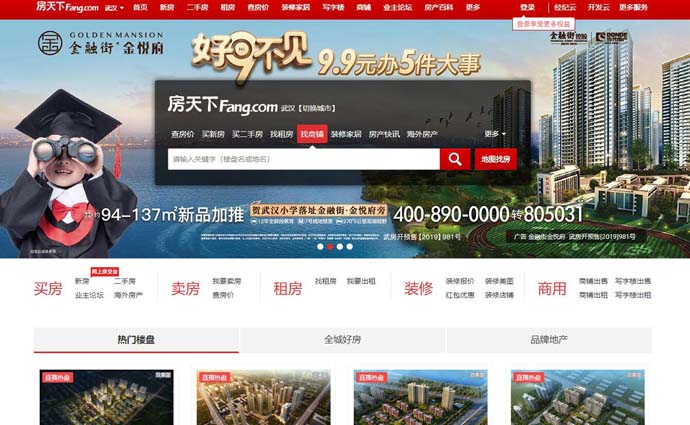Click the magnifier search button
This screenshot has width=690, height=425.
pyautogui.click(x=455, y=159)
